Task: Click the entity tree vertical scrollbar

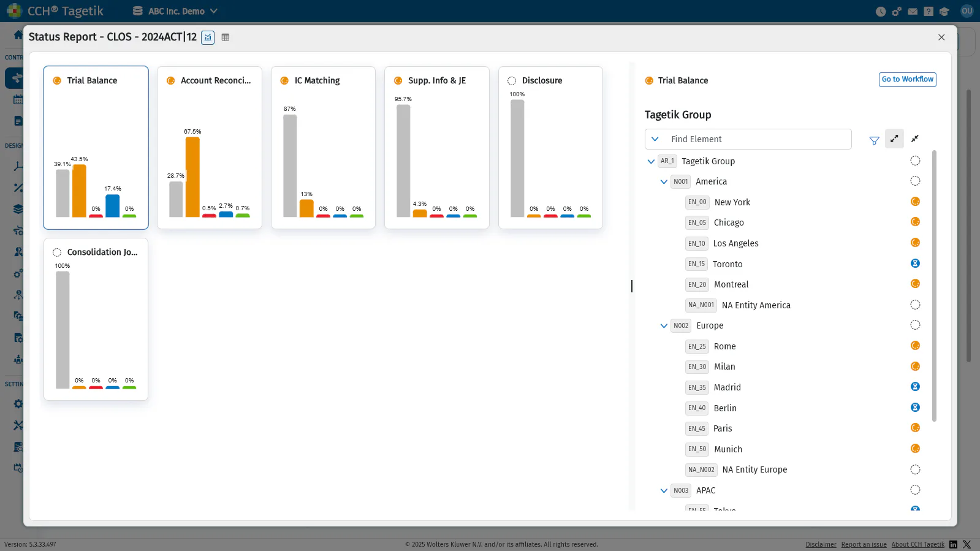Action: [x=934, y=286]
